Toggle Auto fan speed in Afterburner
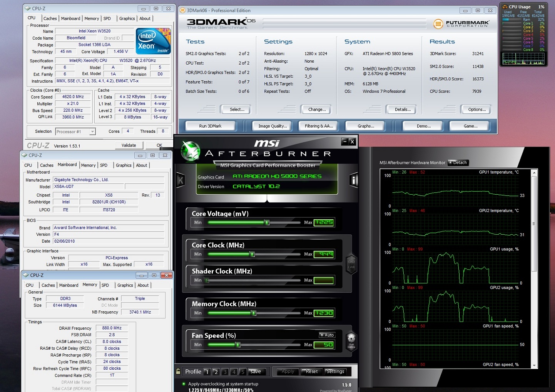This screenshot has width=555, height=392. [327, 335]
